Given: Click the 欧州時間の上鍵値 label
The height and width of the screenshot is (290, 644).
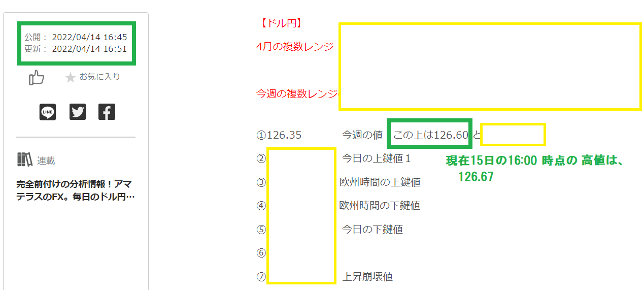Looking at the screenshot, I should pos(380,182).
